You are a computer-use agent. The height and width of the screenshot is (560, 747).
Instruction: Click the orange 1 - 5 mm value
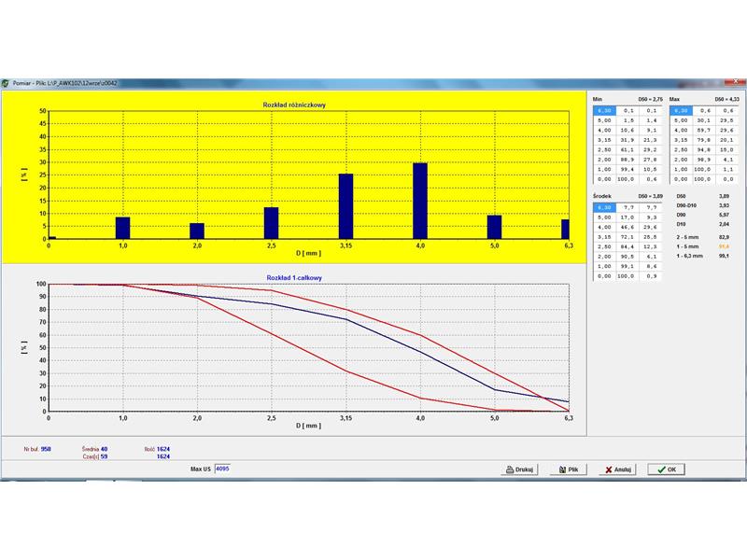click(x=722, y=245)
